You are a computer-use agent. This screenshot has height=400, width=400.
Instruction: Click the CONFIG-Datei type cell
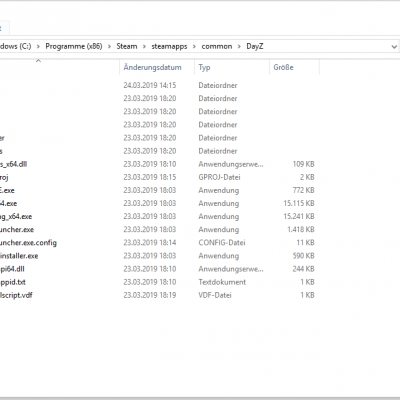click(222, 243)
